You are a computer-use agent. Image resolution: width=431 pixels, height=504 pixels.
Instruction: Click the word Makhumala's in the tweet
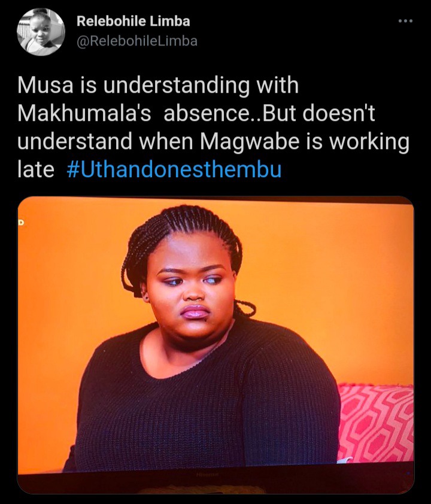coord(84,114)
